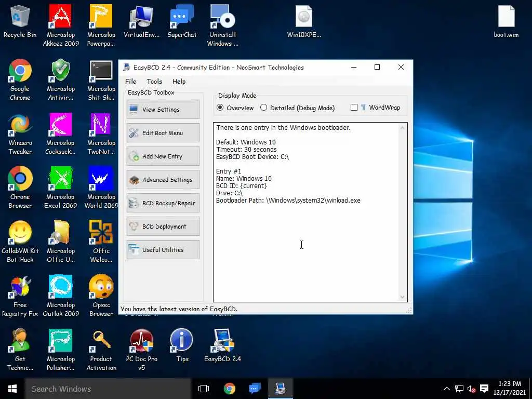This screenshot has height=399, width=532.
Task: Select the Recycle Bin desktop icon
Action: click(20, 22)
